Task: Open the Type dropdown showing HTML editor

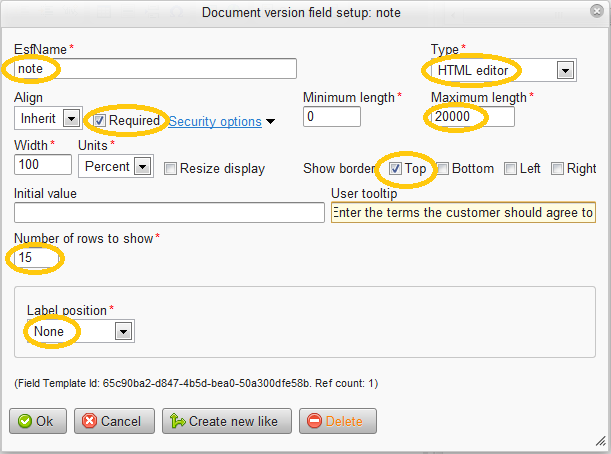Action: 503,71
